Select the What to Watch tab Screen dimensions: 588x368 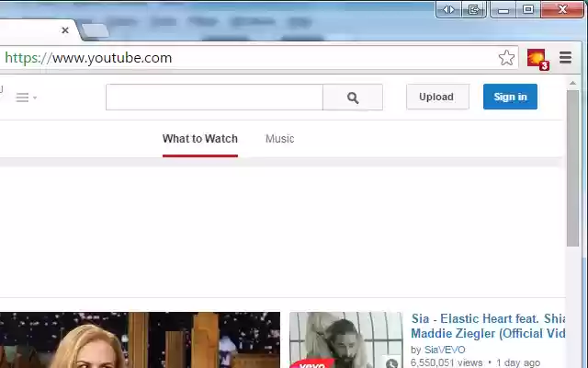click(200, 139)
